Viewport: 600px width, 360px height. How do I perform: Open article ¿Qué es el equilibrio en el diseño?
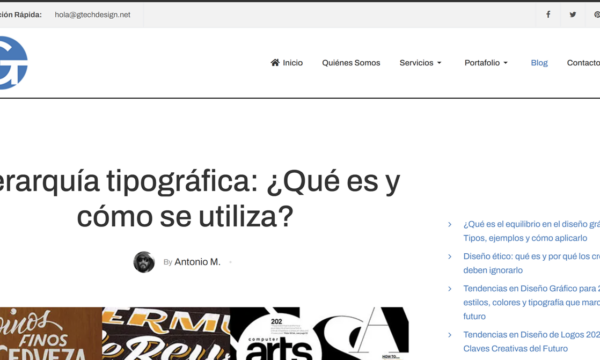point(532,231)
